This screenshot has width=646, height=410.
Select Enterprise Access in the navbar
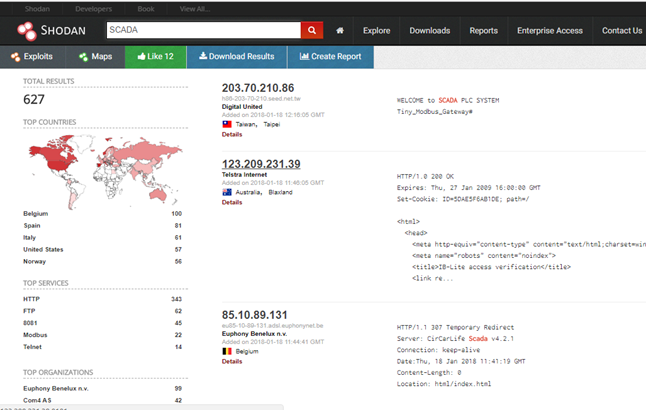550,30
